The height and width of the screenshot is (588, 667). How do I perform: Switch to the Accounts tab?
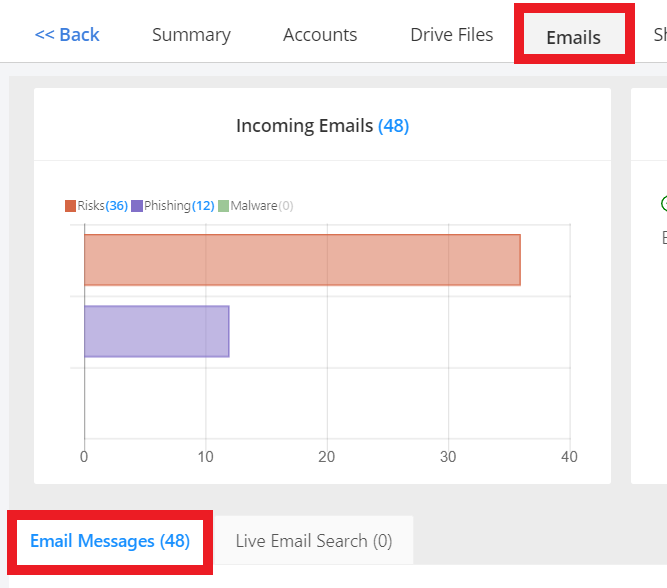coord(320,35)
